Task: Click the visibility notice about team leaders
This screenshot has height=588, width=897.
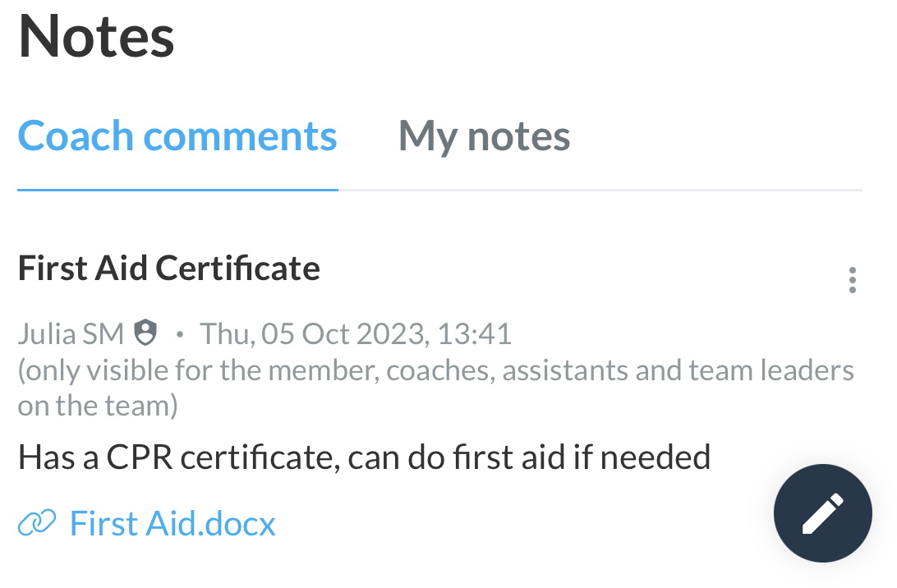Action: click(436, 388)
